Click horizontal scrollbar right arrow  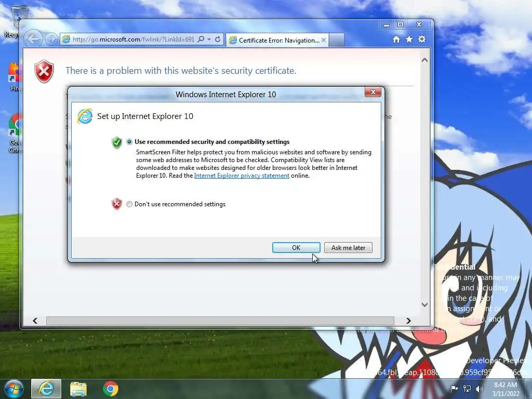(408, 321)
